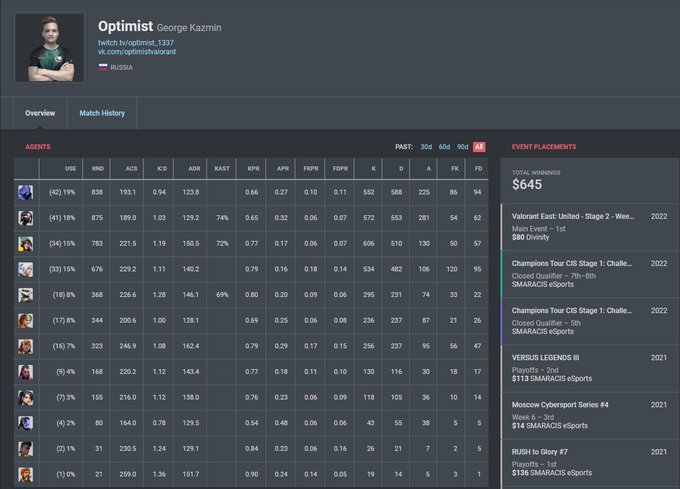
Task: Open Valorant East: United Stage 2 event
Action: [x=590, y=227]
